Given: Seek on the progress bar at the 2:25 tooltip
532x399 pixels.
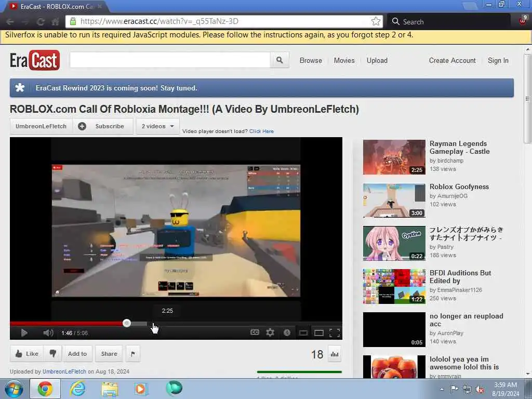Looking at the screenshot, I should pyautogui.click(x=167, y=324).
